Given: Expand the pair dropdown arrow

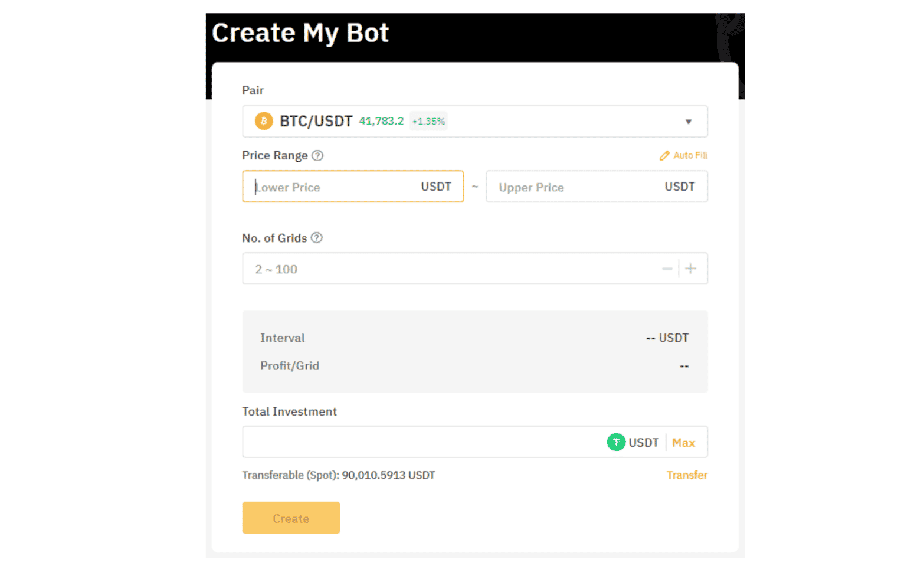Looking at the screenshot, I should tap(688, 122).
